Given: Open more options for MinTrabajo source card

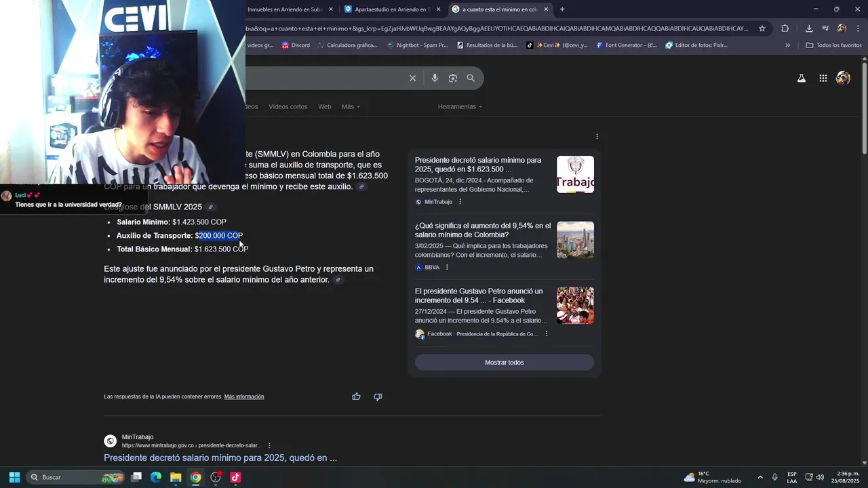Looking at the screenshot, I should (x=460, y=202).
